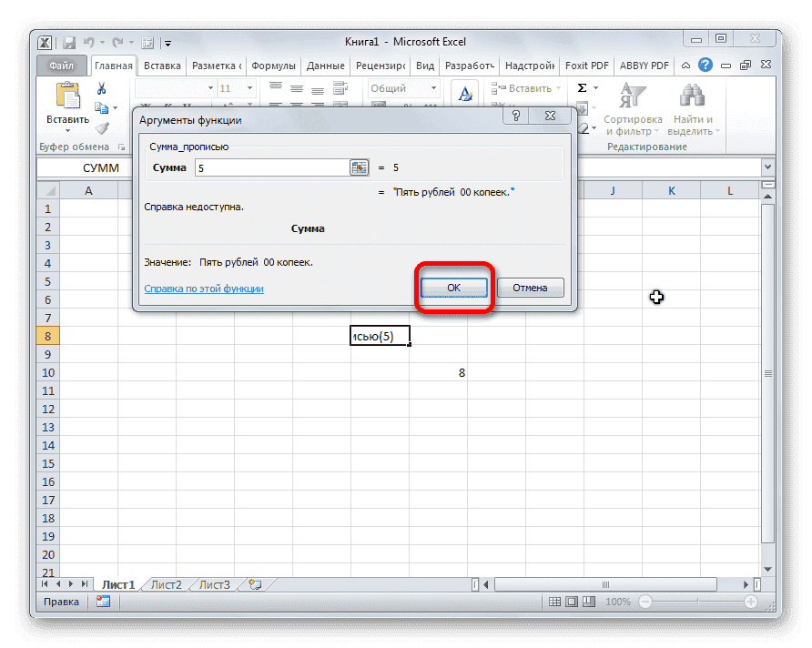The height and width of the screenshot is (648, 812).
Task: Click the Отмена button
Action: [x=530, y=288]
